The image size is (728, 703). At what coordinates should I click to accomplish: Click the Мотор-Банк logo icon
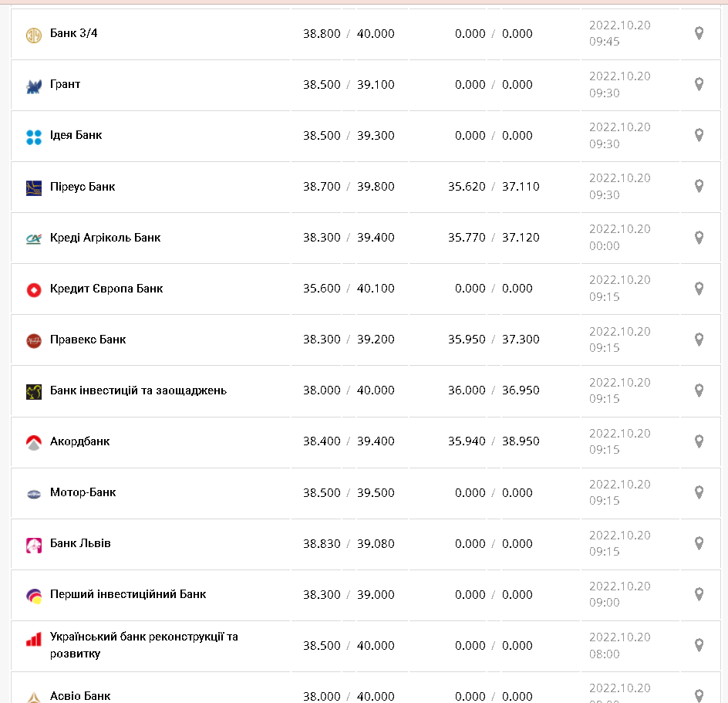[34, 493]
